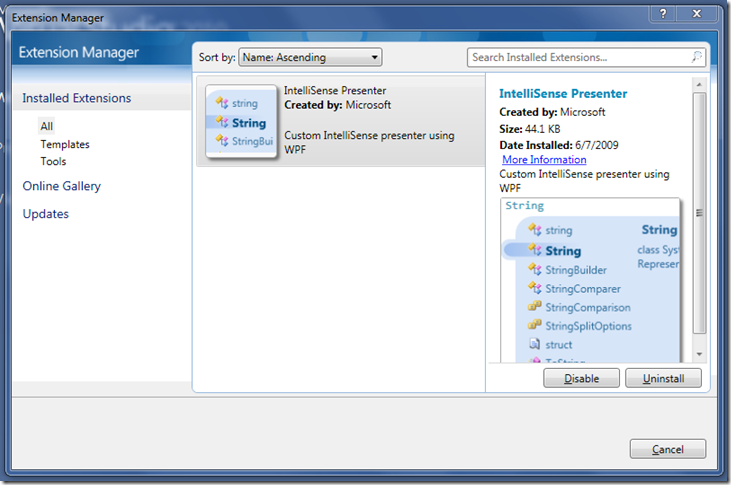The width and height of the screenshot is (731, 485).
Task: Click the details pane scrollbar thumb
Action: click(699, 213)
